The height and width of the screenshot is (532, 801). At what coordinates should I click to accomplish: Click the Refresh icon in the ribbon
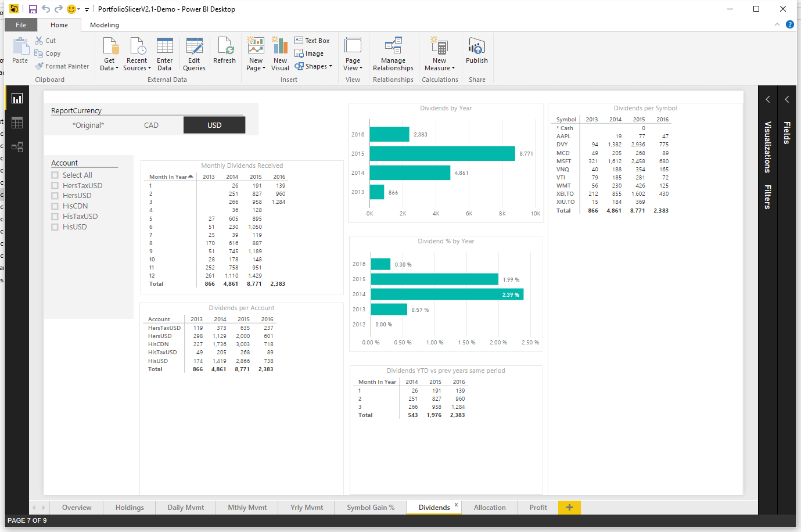225,52
